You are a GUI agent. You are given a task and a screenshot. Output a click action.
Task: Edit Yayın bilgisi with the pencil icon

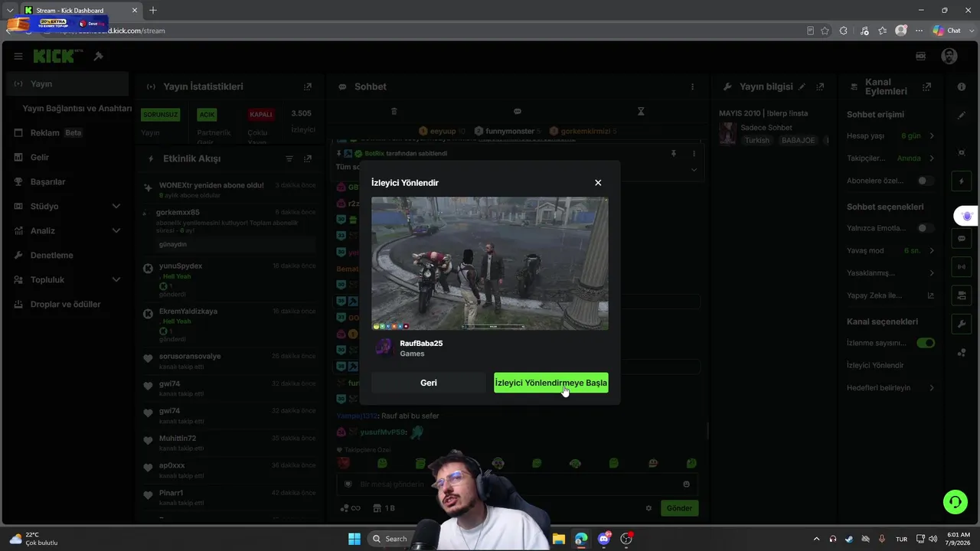pos(802,86)
